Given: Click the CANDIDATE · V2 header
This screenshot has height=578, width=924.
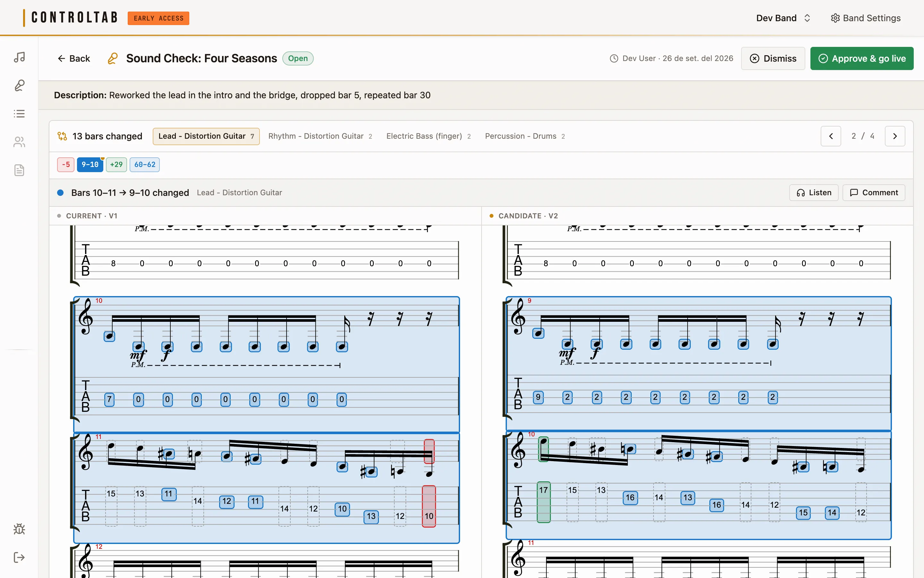Looking at the screenshot, I should click(528, 216).
